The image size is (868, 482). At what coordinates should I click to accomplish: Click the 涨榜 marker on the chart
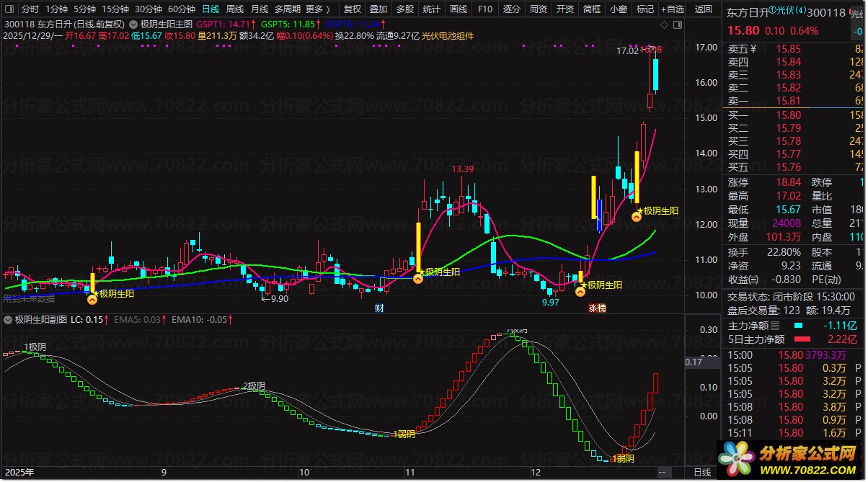click(597, 308)
